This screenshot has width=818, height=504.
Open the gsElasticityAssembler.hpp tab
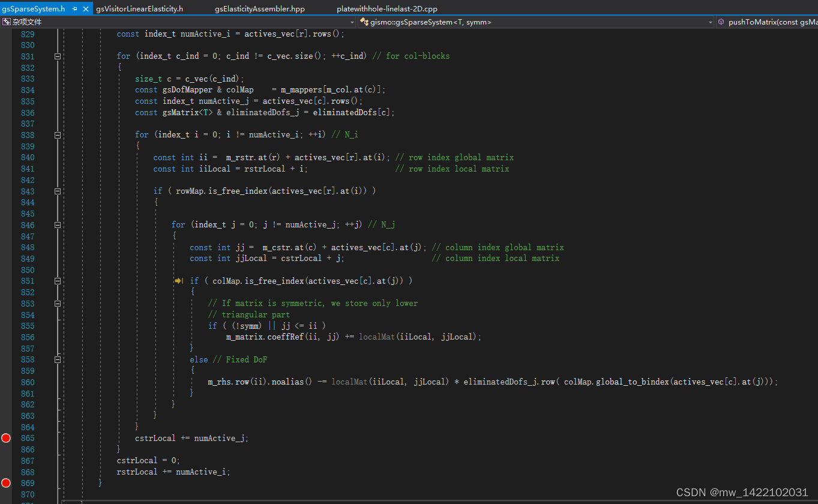[x=260, y=9]
